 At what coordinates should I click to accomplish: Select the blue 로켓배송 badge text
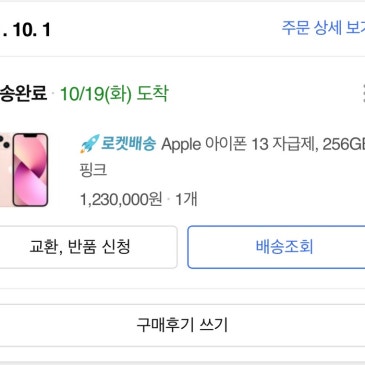click(128, 144)
